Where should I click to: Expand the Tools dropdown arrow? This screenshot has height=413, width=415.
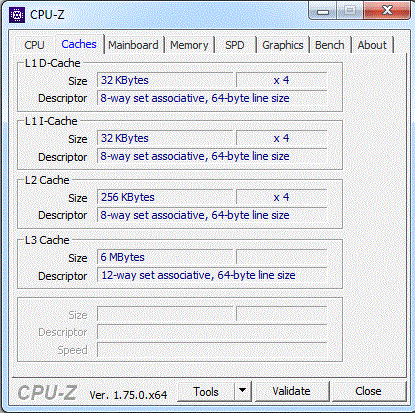pyautogui.click(x=243, y=391)
